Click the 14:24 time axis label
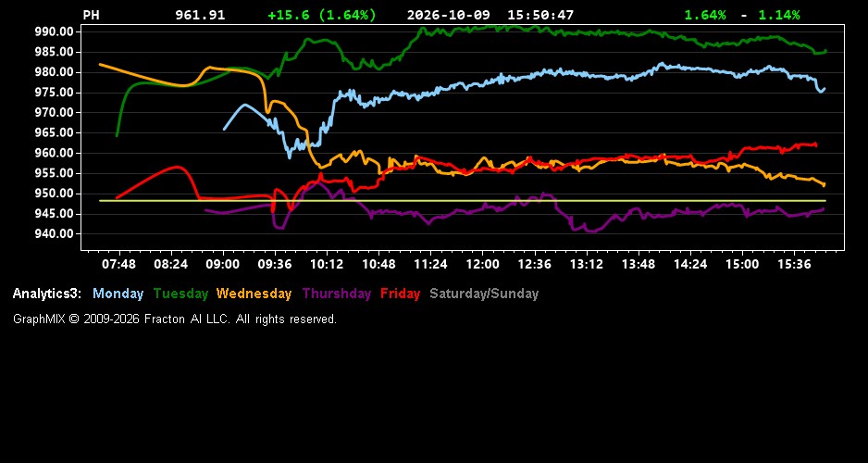The image size is (868, 463). coord(689,265)
